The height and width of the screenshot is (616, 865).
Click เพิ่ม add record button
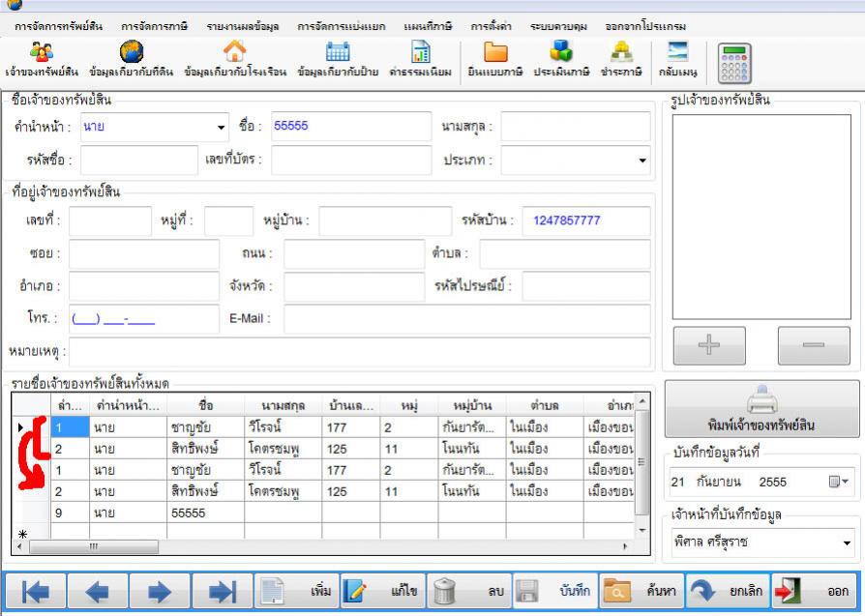(x=296, y=592)
